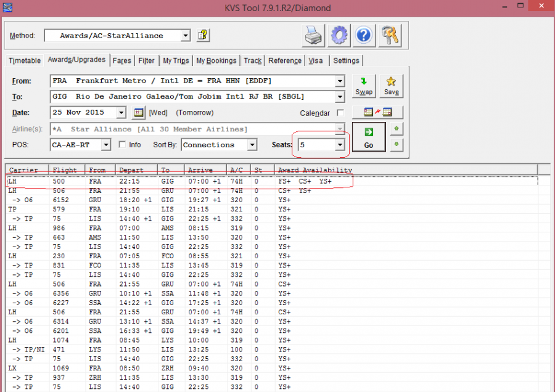Open the gear settings icon
Screen dimensions: 555x392
pyautogui.click(x=339, y=36)
